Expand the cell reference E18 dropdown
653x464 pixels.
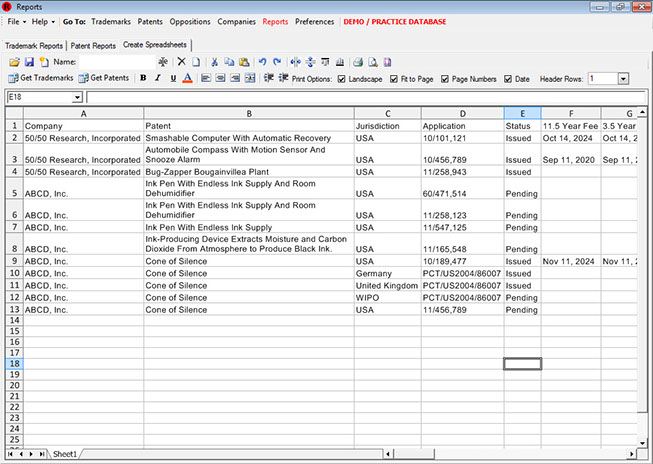pyautogui.click(x=77, y=97)
